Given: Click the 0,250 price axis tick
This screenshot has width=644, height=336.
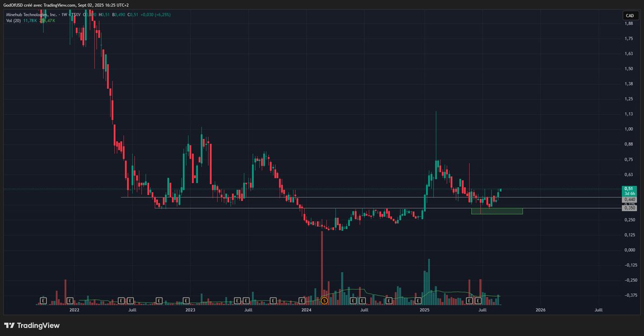Looking at the screenshot, I should pos(630,220).
